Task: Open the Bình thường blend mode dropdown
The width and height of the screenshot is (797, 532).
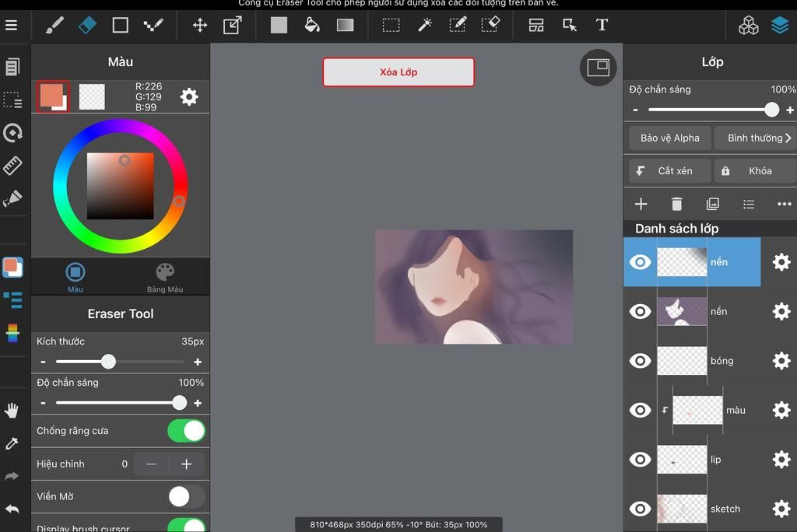Action: [x=755, y=138]
